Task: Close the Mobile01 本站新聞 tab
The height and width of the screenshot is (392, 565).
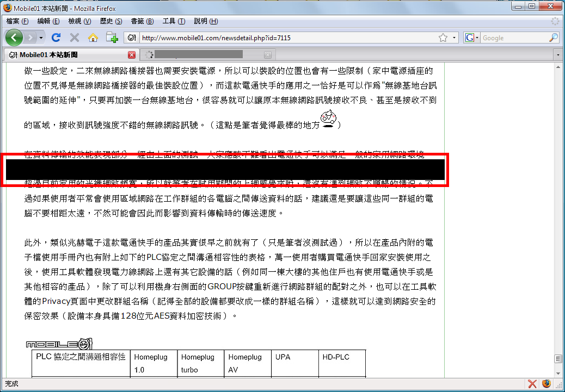Action: [132, 55]
